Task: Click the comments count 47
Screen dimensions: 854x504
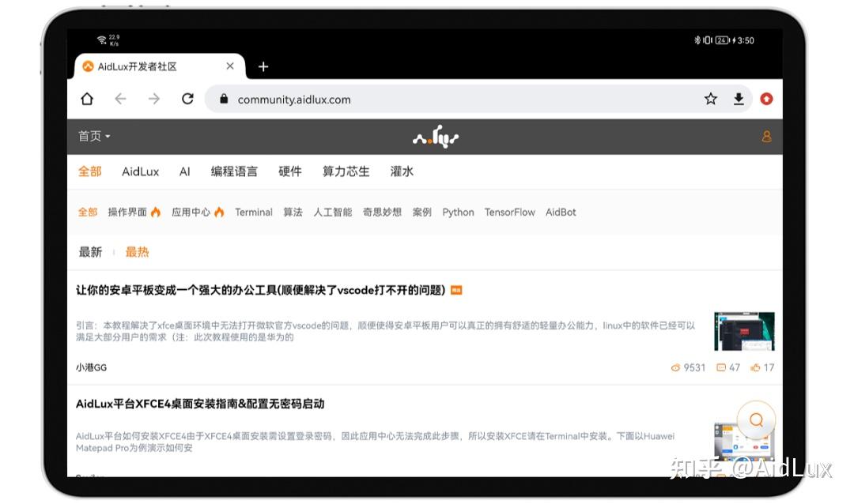Action: pyautogui.click(x=728, y=368)
